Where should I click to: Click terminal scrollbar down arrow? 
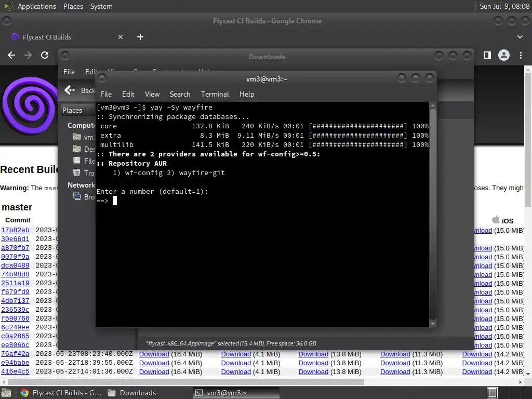(x=433, y=324)
